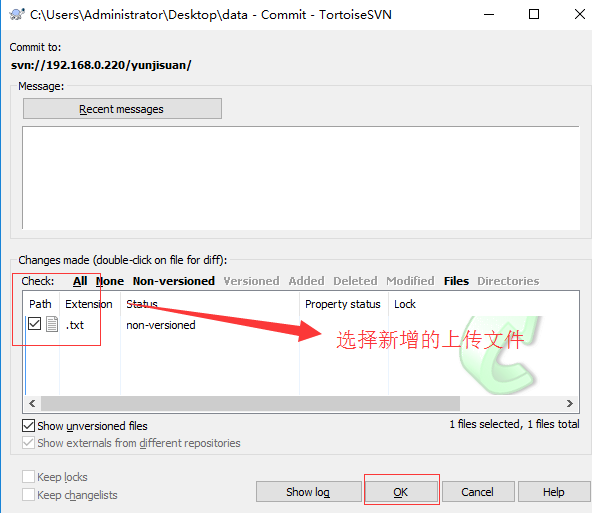Cancel the commit dialog
The height and width of the screenshot is (513, 592).
coord(478,491)
